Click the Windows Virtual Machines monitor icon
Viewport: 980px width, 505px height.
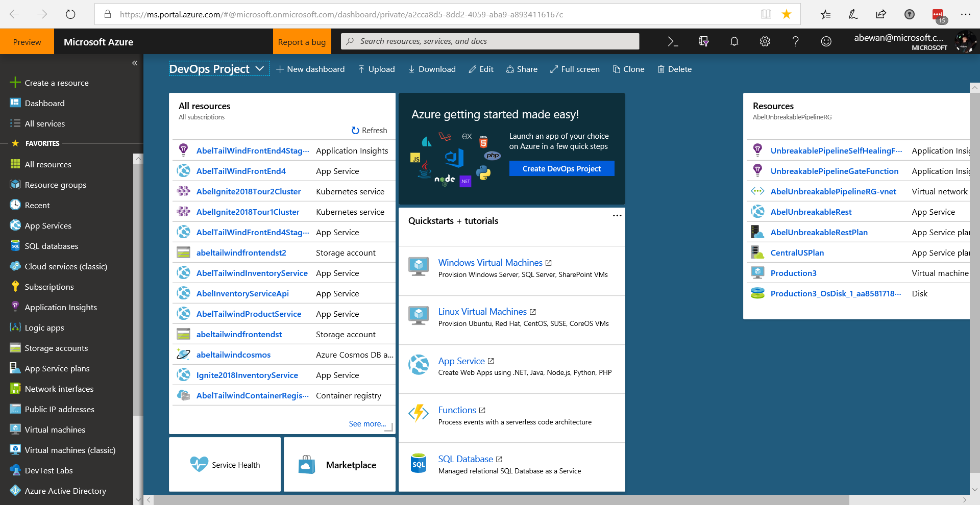point(419,267)
